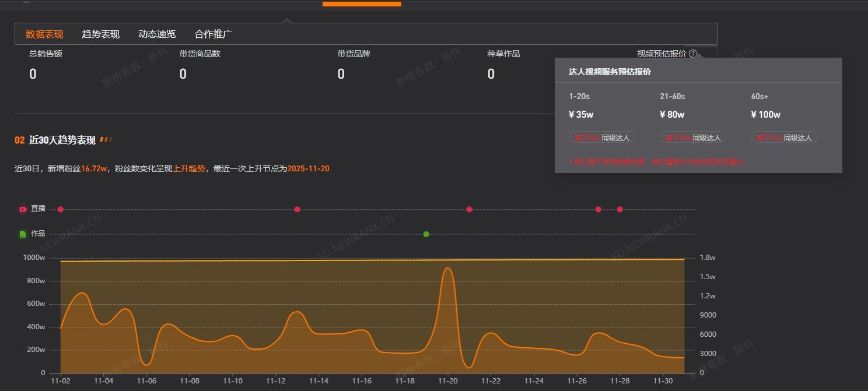This screenshot has width=868, height=391.
Task: Click the 同级达人 badge under ¥ 35w
Action: 602,138
